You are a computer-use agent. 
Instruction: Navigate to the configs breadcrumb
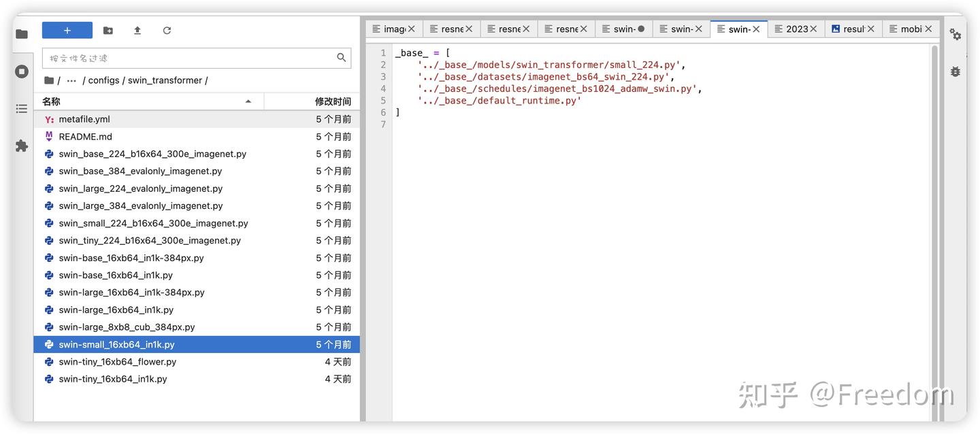coord(103,80)
